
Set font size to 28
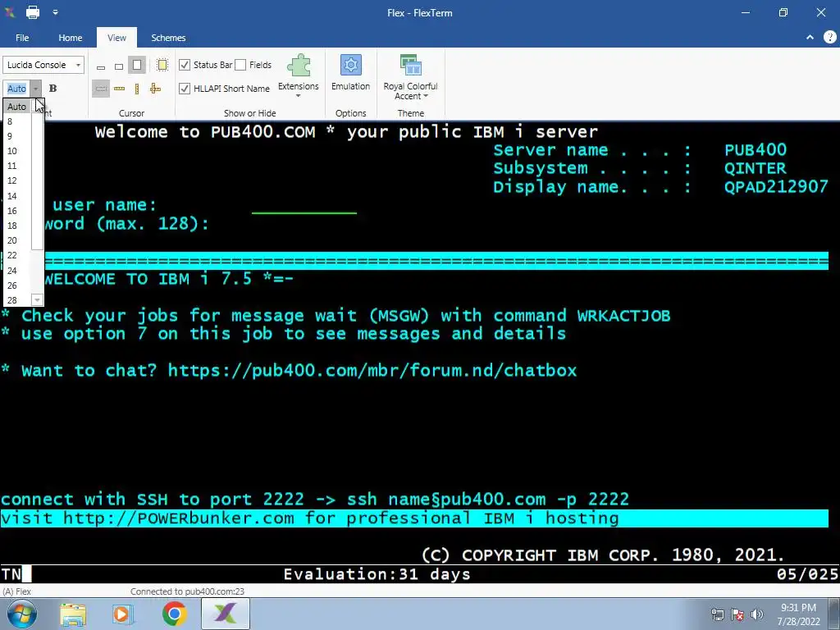(x=17, y=300)
